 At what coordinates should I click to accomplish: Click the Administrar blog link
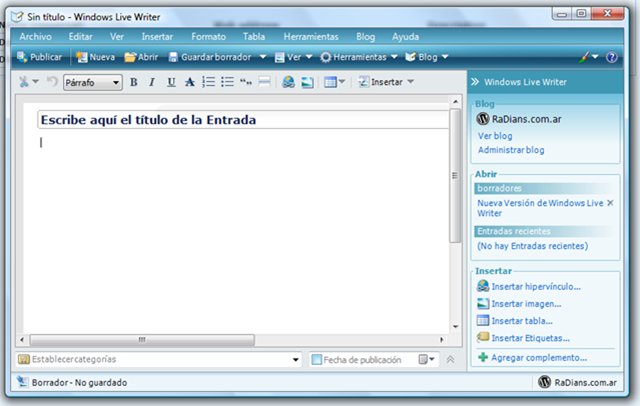tap(511, 150)
